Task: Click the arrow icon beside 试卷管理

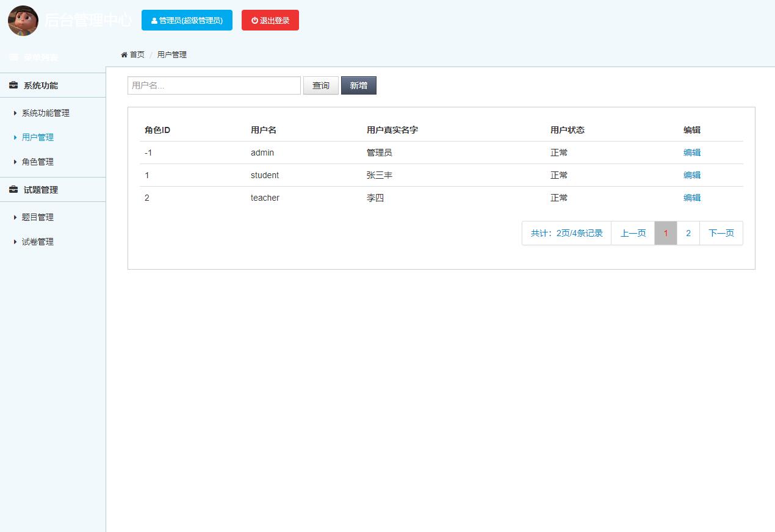Action: (x=15, y=242)
